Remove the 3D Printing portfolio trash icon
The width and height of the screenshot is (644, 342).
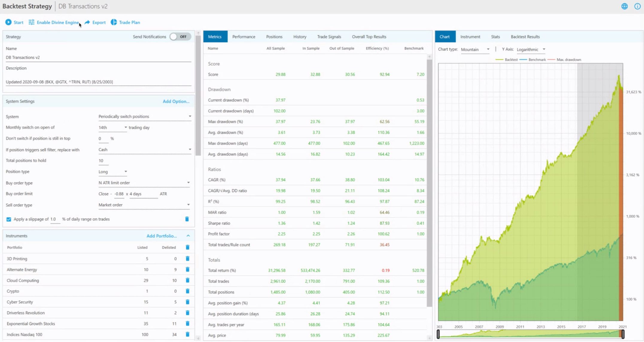pyautogui.click(x=188, y=258)
